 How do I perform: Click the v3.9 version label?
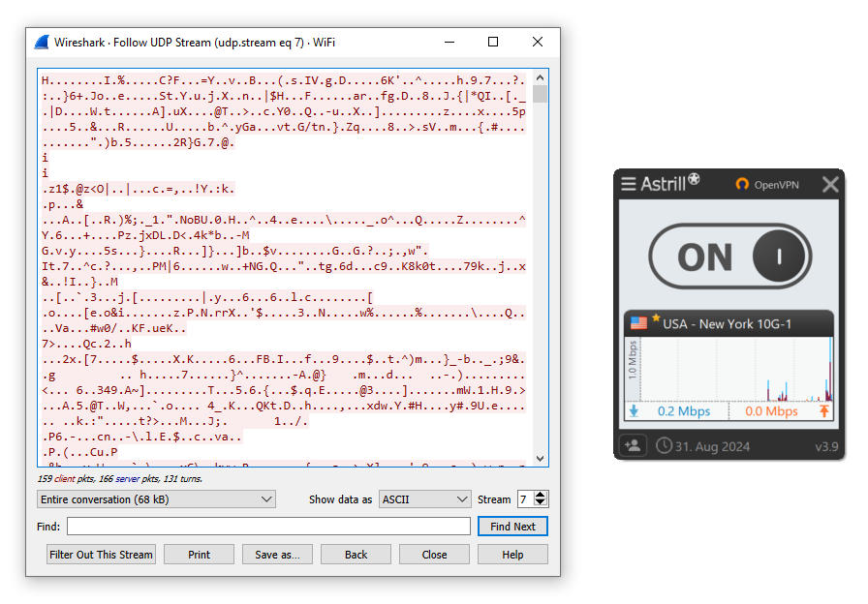point(826,446)
